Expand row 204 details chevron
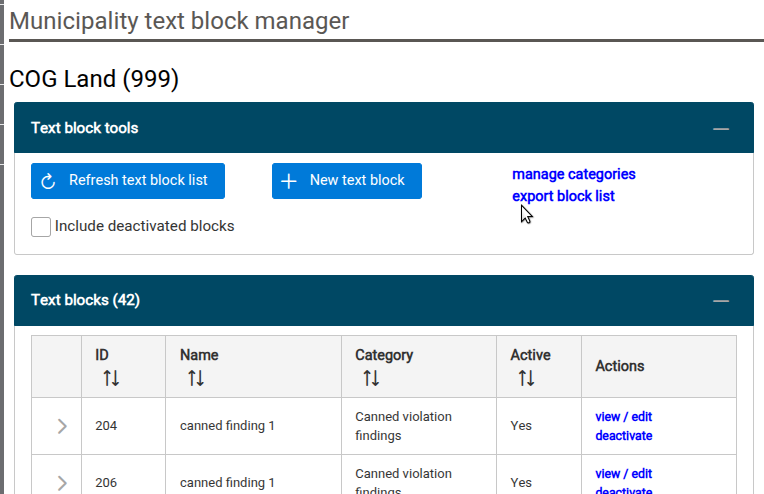 coord(62,426)
